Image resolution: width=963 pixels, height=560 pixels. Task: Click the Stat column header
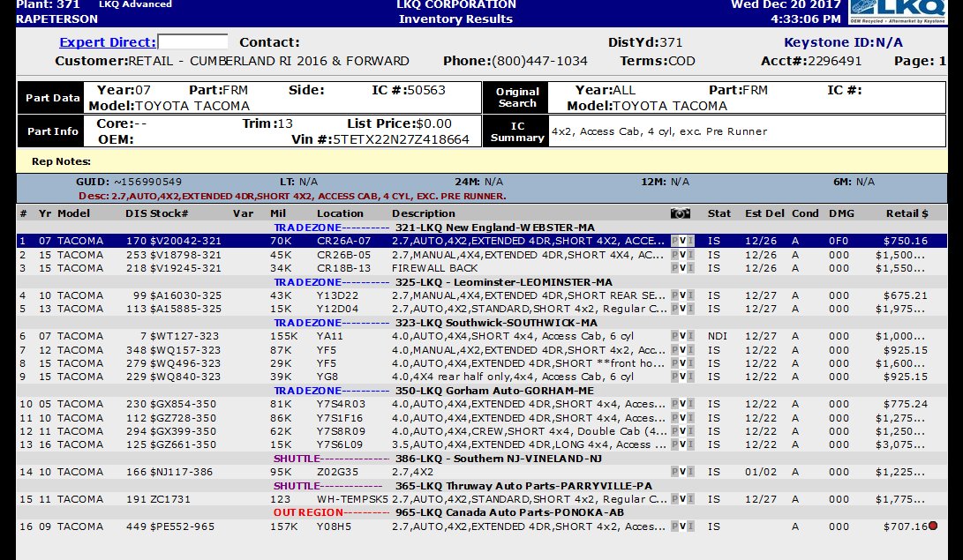[719, 213]
